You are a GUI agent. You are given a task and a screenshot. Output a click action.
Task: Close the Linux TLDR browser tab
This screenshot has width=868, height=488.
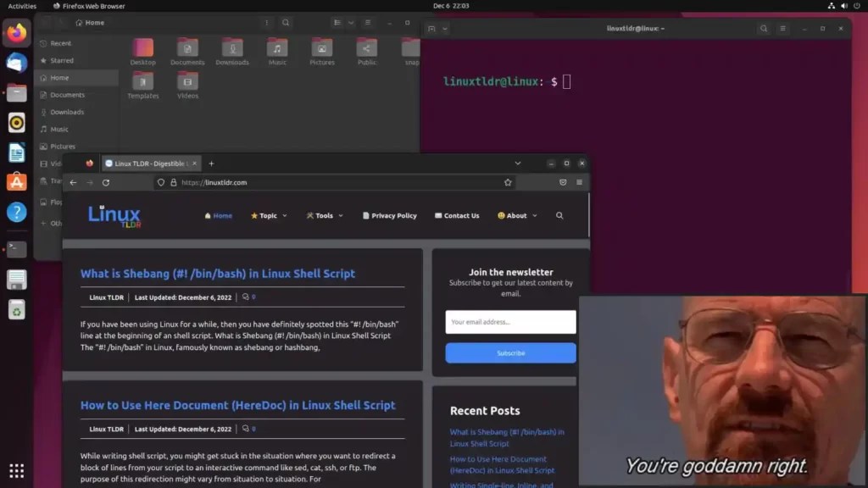(194, 164)
